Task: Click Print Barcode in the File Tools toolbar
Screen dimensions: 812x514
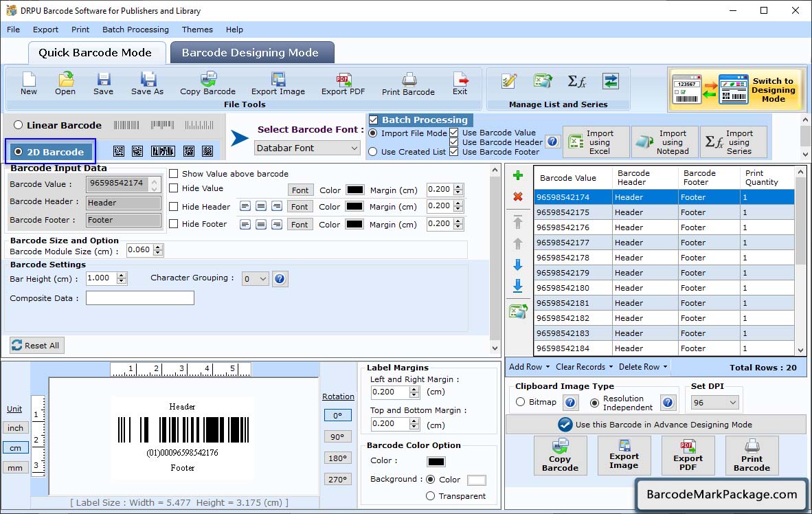Action: (x=408, y=84)
